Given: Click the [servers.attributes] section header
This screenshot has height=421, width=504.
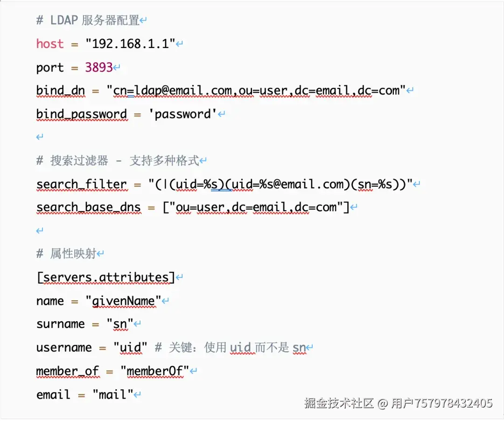Looking at the screenshot, I should 106,277.
